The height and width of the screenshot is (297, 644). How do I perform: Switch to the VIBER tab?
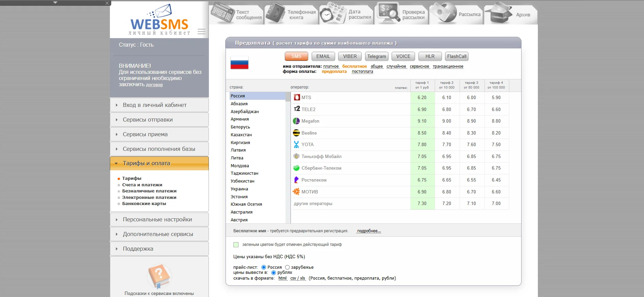(x=350, y=56)
